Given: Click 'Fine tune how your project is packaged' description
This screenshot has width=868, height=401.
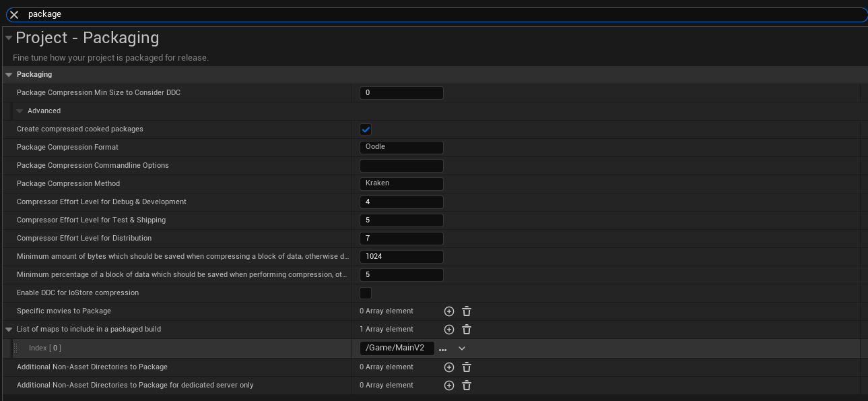Looking at the screenshot, I should click(x=110, y=58).
